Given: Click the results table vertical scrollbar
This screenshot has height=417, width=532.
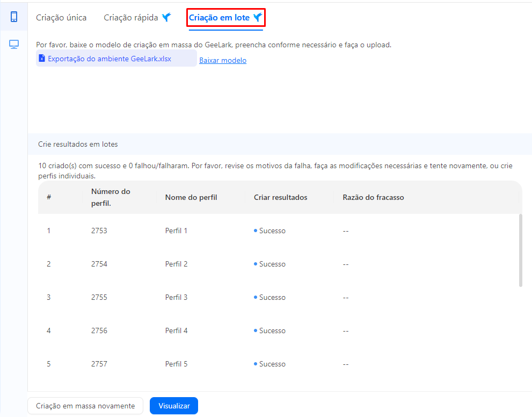Looking at the screenshot, I should [x=521, y=250].
